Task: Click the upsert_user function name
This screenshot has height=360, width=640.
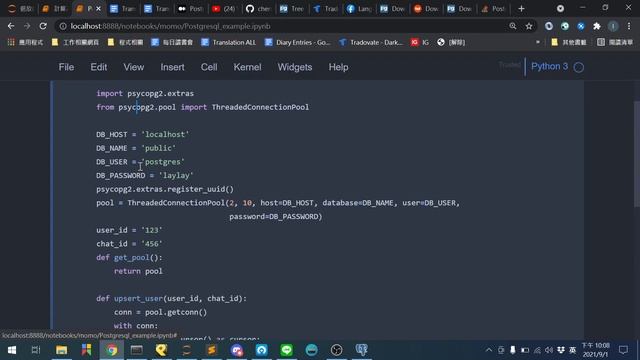Action: (x=138, y=298)
